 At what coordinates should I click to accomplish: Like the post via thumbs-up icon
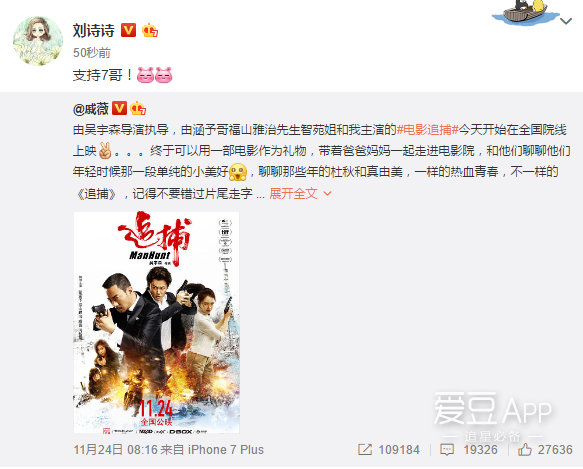[525, 450]
